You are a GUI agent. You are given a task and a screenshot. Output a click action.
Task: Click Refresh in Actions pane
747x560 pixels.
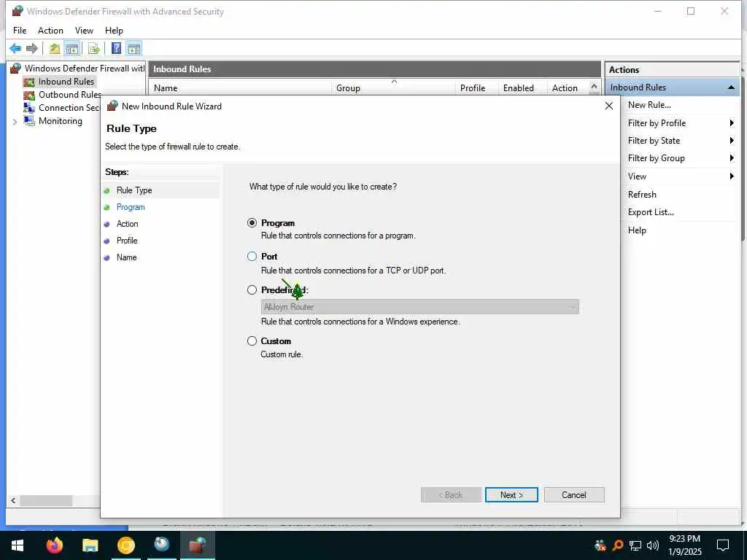point(642,194)
